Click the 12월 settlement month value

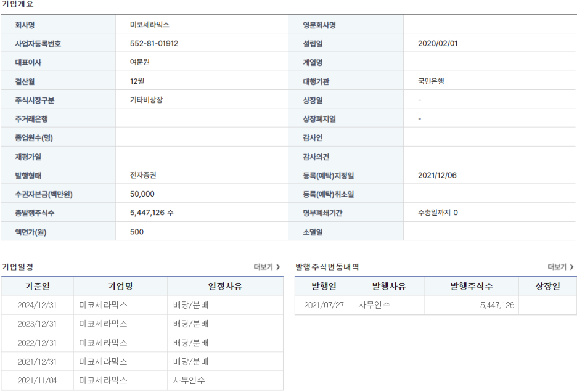point(137,81)
